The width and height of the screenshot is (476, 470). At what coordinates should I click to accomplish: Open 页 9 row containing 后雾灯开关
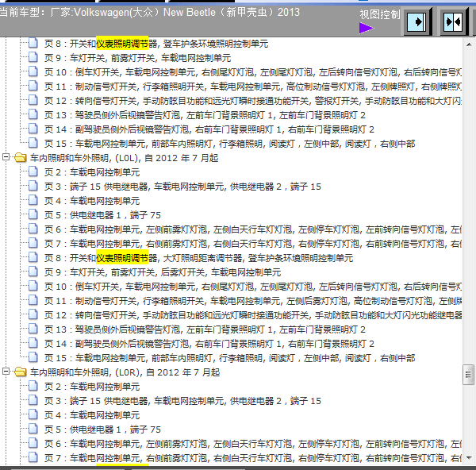tap(163, 272)
